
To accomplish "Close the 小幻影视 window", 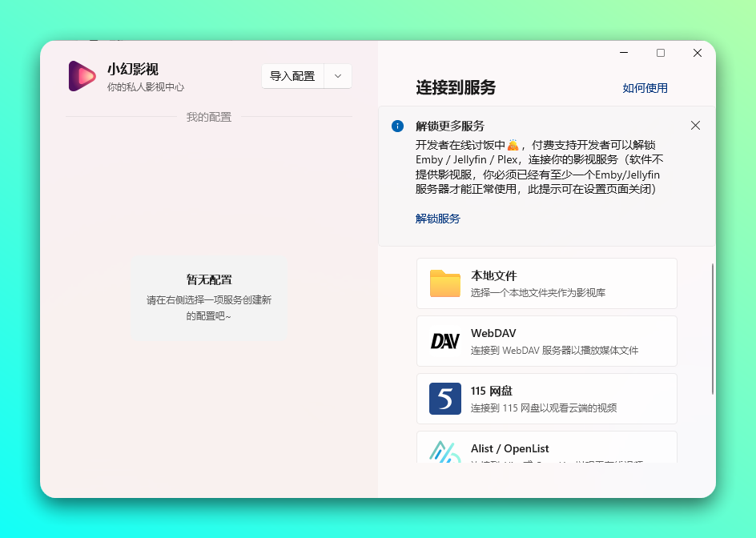I will 698,53.
